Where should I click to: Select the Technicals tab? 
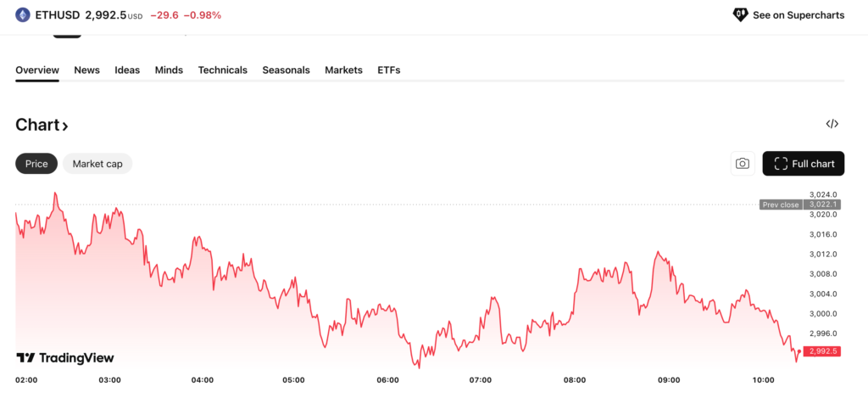pos(223,70)
